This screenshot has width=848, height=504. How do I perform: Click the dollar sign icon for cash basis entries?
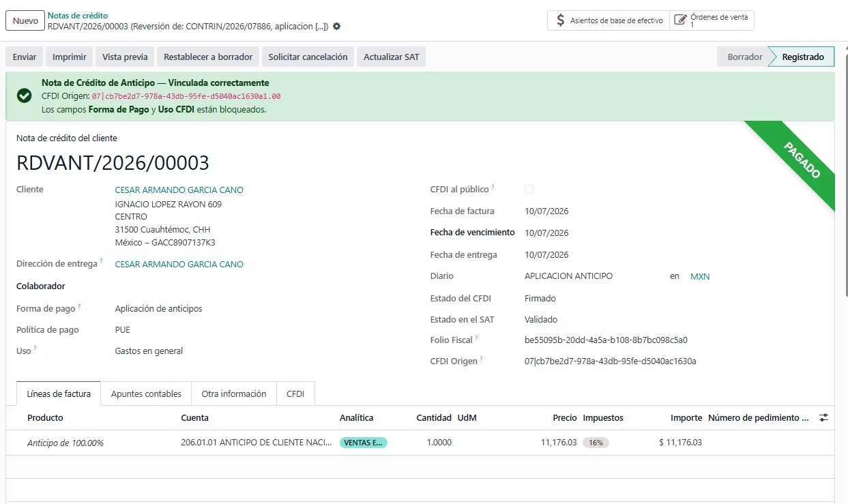[560, 20]
